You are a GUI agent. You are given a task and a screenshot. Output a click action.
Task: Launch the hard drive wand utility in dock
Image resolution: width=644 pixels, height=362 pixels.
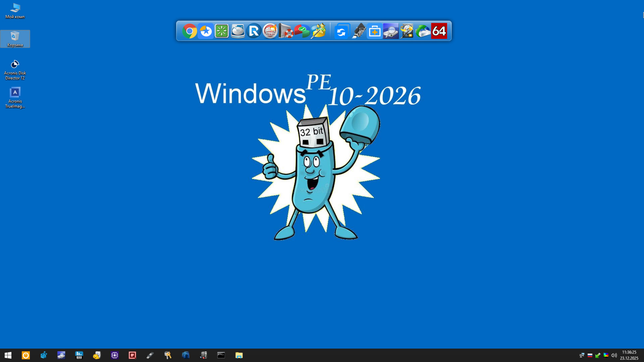[x=407, y=31]
